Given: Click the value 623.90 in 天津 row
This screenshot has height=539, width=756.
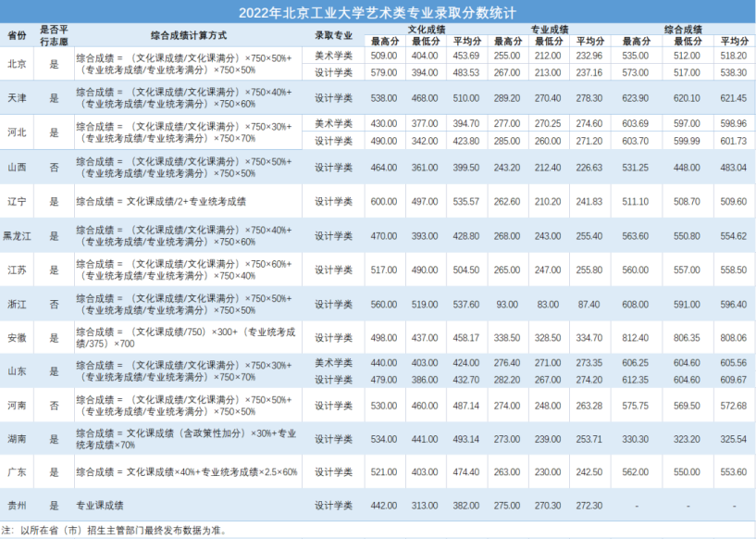Looking at the screenshot, I should coord(636,98).
